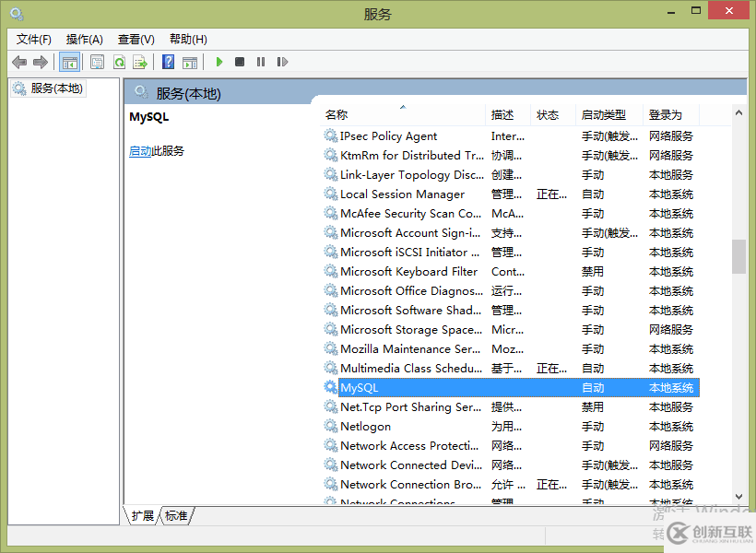756x553 pixels.
Task: Select Microsoft Office Diagnos... service
Action: pos(510,290)
